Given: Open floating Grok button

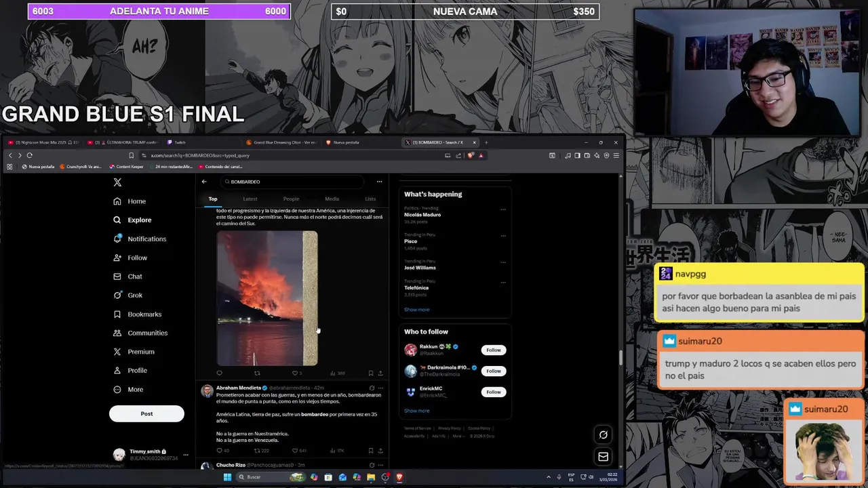Looking at the screenshot, I should pyautogui.click(x=603, y=435).
